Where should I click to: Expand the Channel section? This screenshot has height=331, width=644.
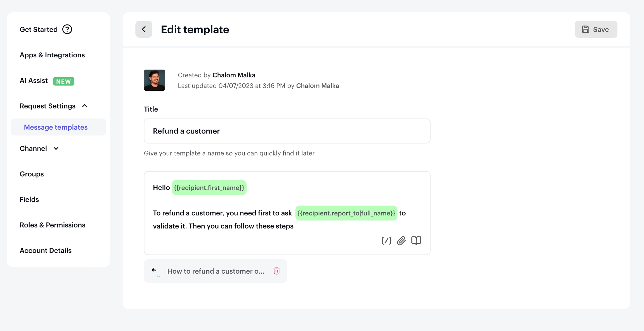click(x=56, y=148)
